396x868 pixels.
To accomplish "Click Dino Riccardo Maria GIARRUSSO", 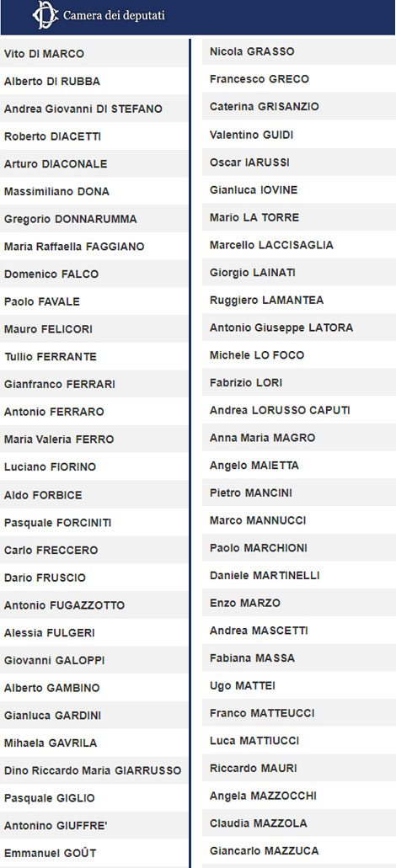I will click(x=94, y=770).
